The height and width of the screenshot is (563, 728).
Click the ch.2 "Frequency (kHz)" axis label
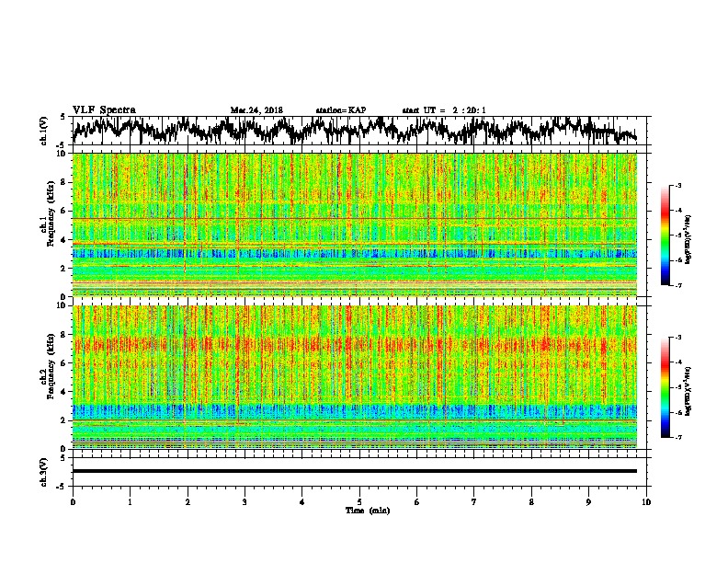51,366
